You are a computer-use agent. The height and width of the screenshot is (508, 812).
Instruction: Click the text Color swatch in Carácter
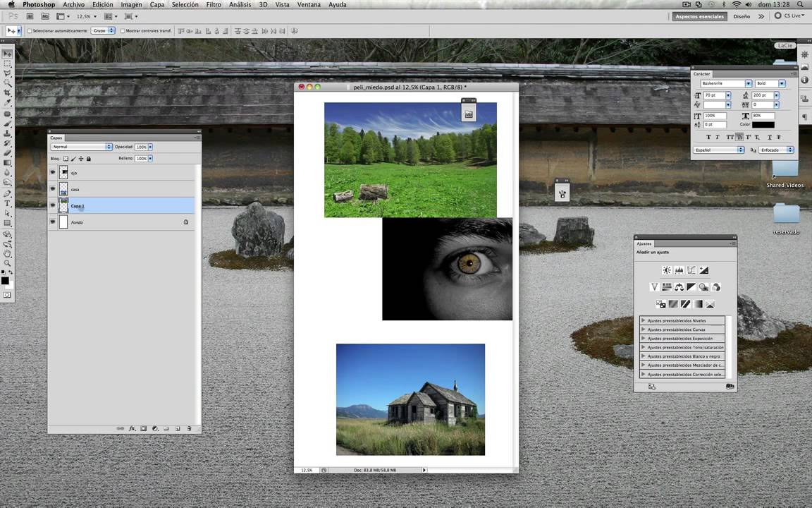pyautogui.click(x=763, y=124)
